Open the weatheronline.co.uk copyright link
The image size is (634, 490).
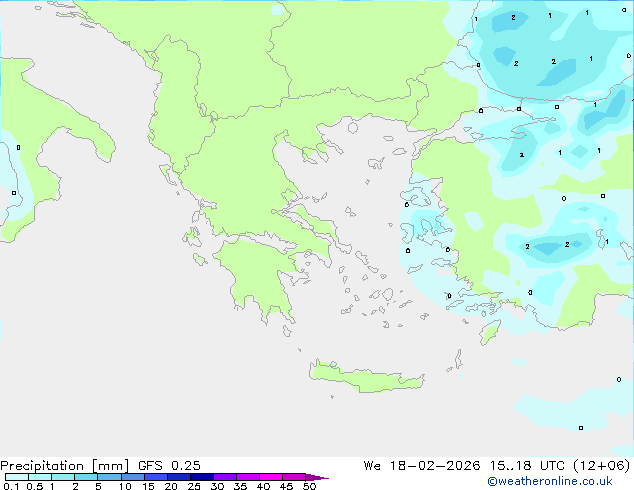550,481
